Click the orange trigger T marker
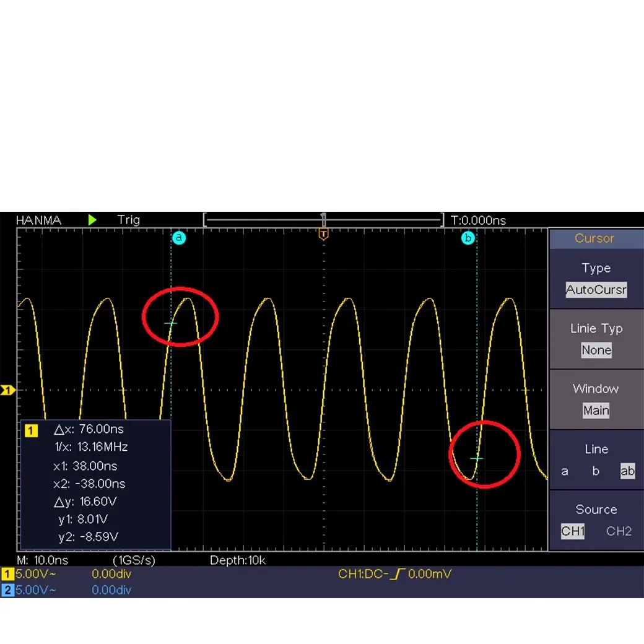This screenshot has width=644, height=644. [323, 233]
